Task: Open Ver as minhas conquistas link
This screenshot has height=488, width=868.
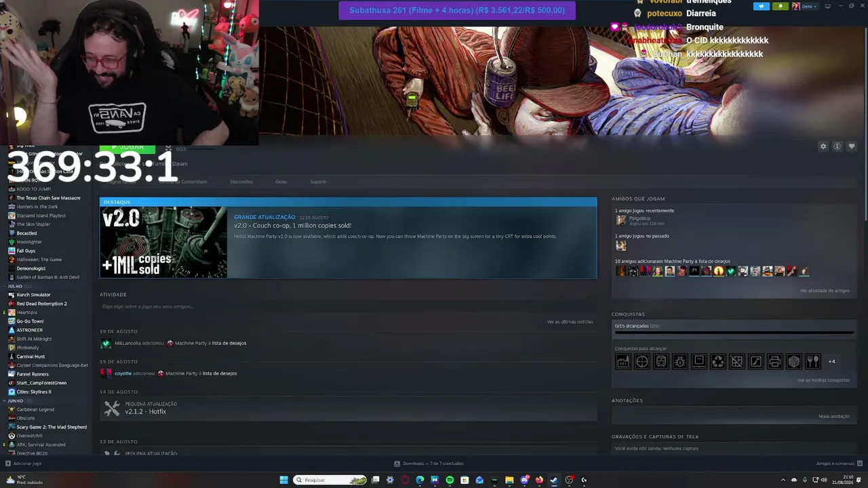Action: point(823,380)
